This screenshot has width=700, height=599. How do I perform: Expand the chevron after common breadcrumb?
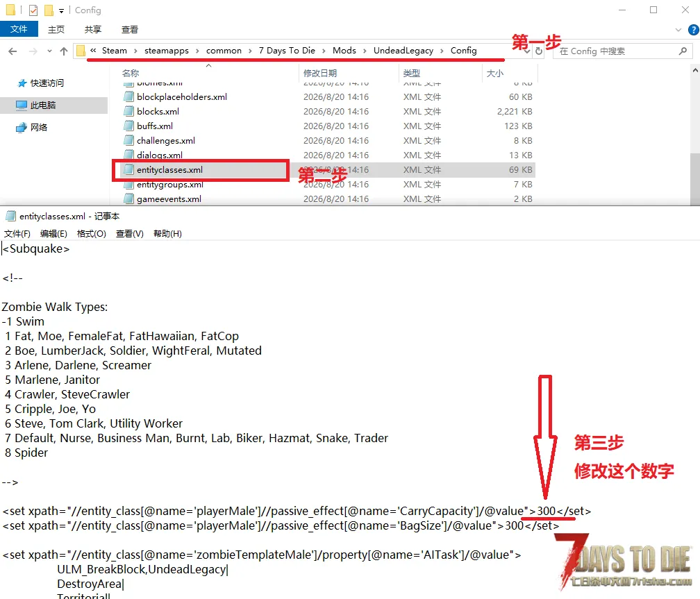[x=250, y=51]
